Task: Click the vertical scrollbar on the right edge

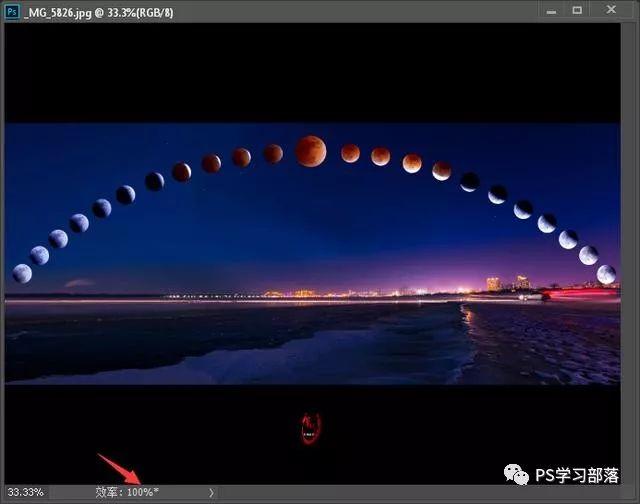Action: pyautogui.click(x=627, y=253)
